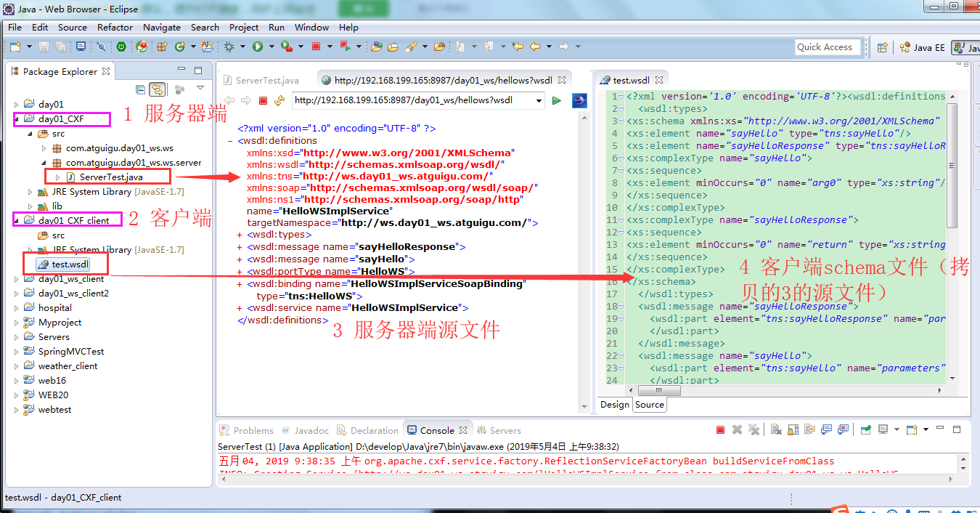
Task: Click the Search flashlight toolbar icon
Action: (411, 47)
